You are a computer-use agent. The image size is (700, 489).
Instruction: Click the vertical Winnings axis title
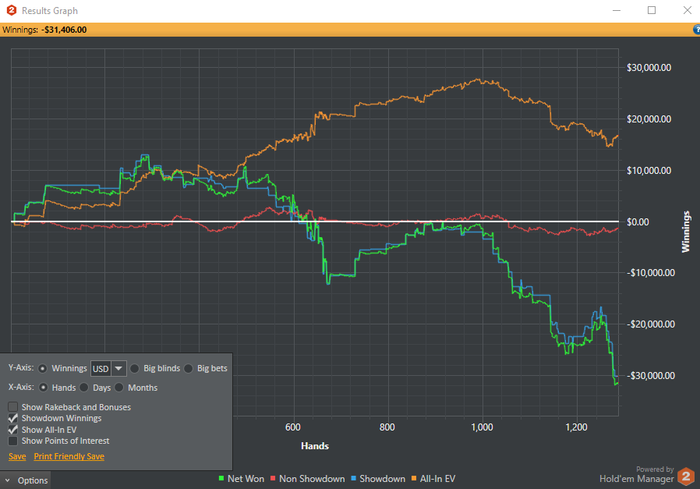[686, 232]
